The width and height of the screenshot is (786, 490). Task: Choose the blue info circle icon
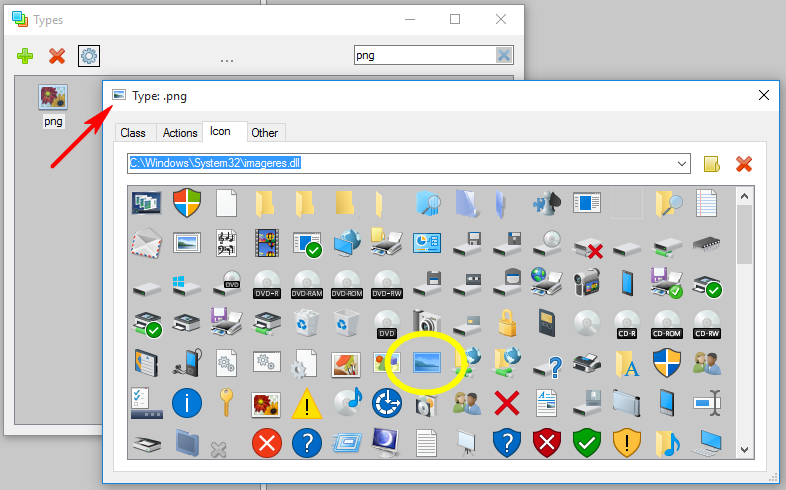coord(187,403)
